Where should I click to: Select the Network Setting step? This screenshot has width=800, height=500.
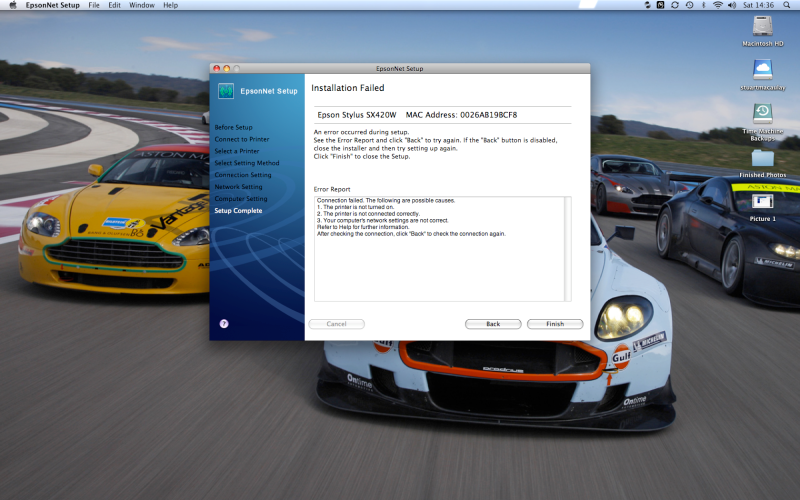(x=238, y=187)
